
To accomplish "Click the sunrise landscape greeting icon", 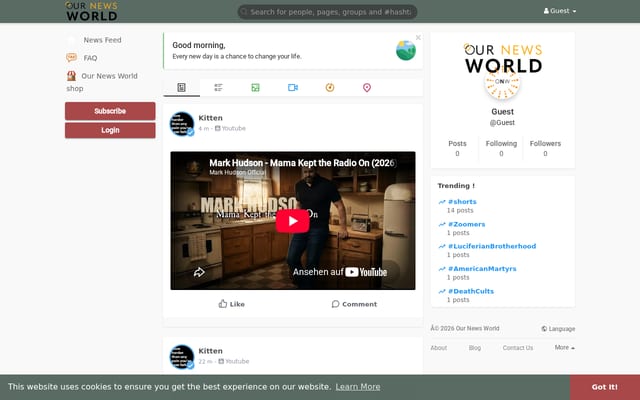I will tap(406, 51).
